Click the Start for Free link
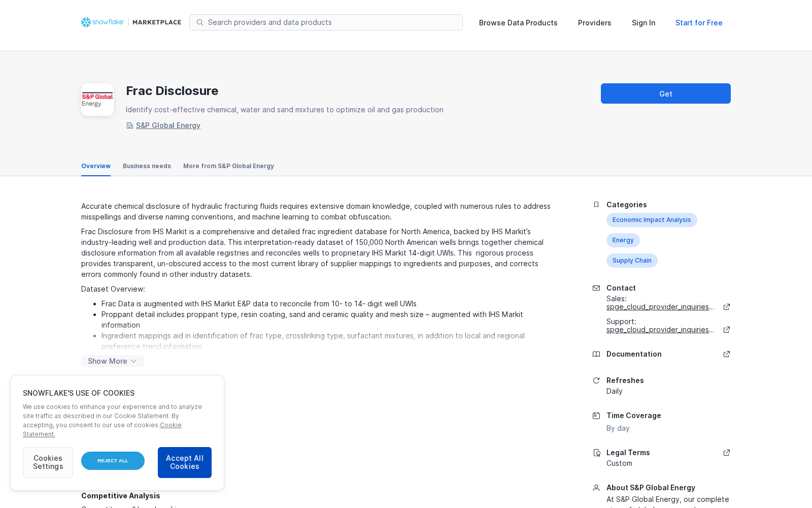 pyautogui.click(x=699, y=23)
